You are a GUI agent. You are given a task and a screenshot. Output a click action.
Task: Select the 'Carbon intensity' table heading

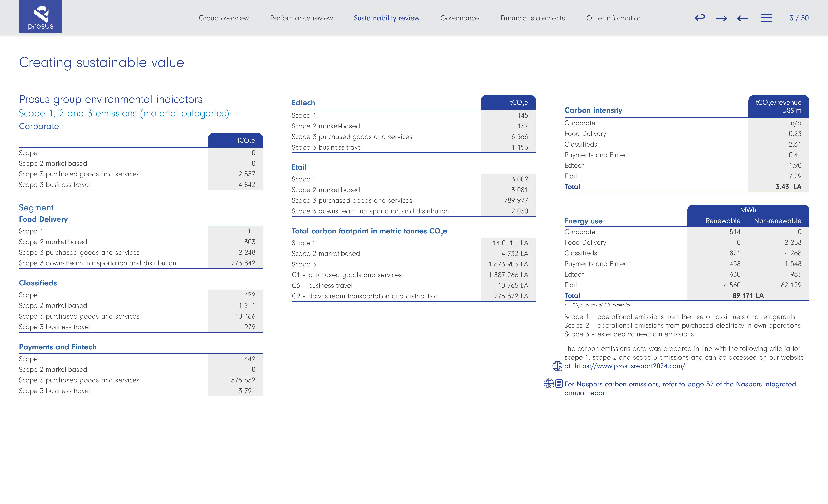coord(594,110)
